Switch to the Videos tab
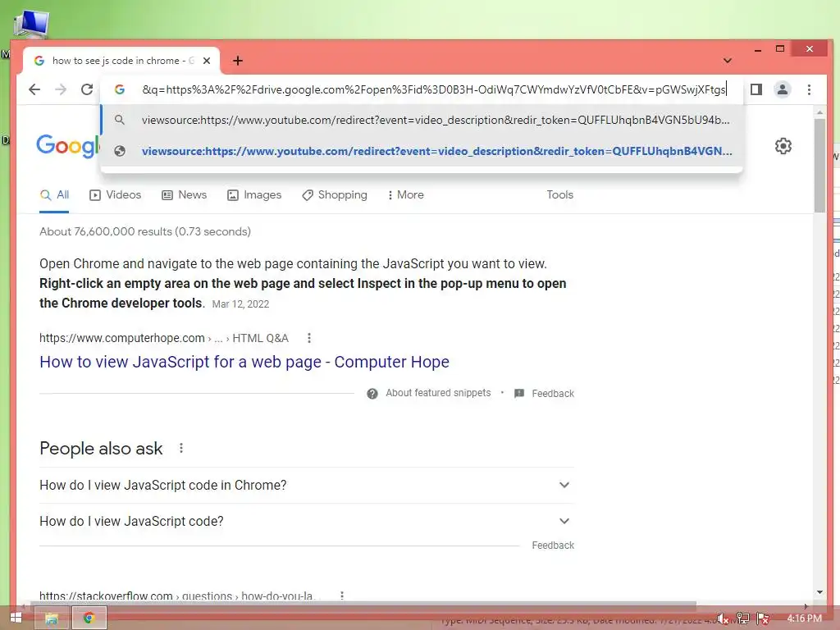The width and height of the screenshot is (840, 630). pyautogui.click(x=115, y=195)
